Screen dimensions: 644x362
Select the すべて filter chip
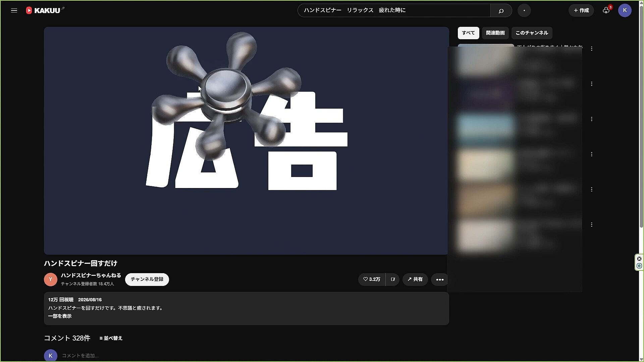[468, 33]
